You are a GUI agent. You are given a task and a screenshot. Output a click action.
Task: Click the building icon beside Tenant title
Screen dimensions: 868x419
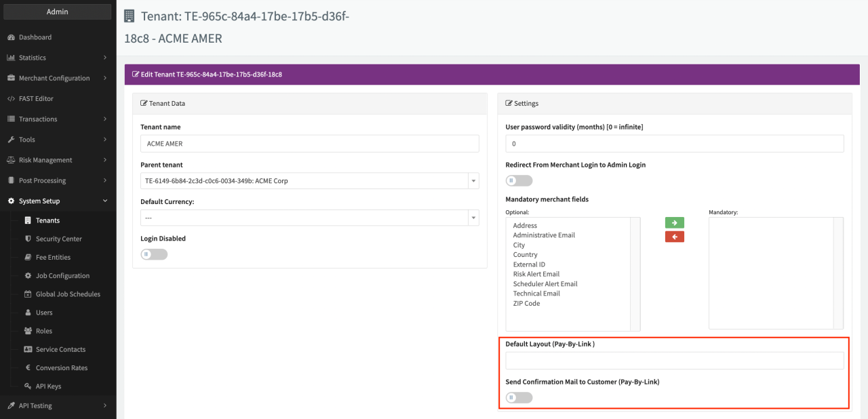tap(129, 16)
